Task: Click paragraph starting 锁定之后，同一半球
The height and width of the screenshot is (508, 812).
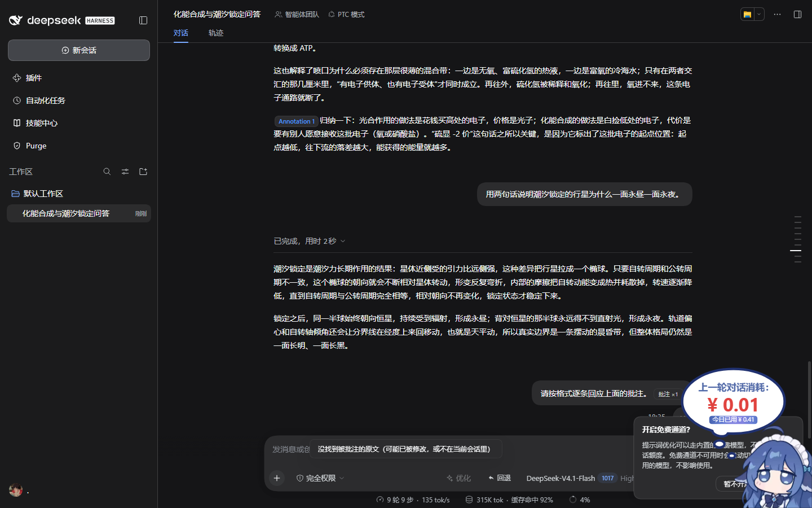Action: click(x=483, y=332)
